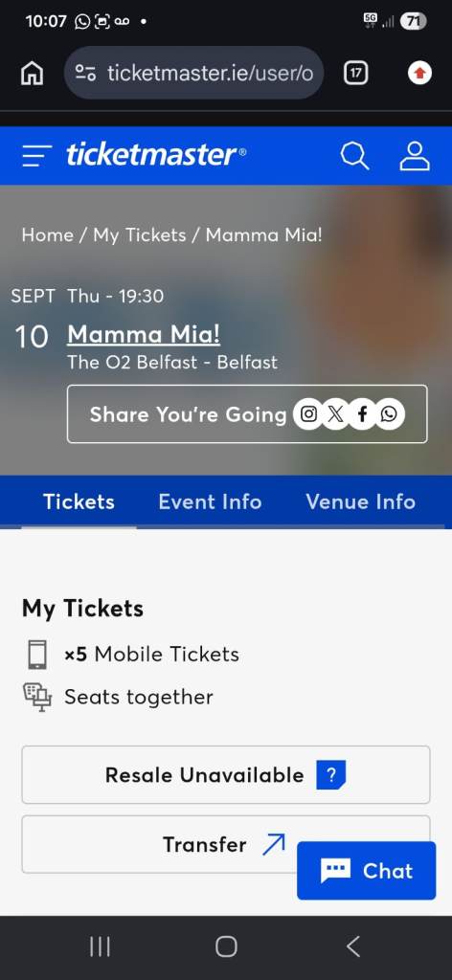Select the Tickets tab

pyautogui.click(x=79, y=501)
